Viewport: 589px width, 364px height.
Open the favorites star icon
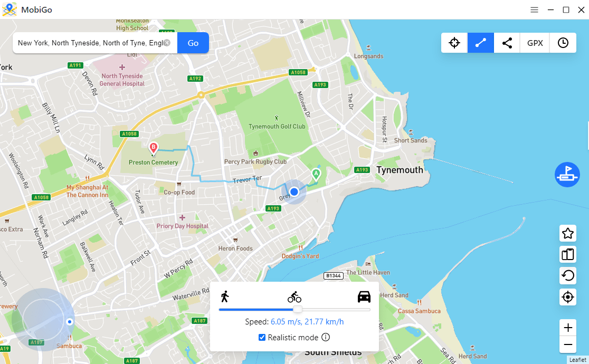point(567,233)
